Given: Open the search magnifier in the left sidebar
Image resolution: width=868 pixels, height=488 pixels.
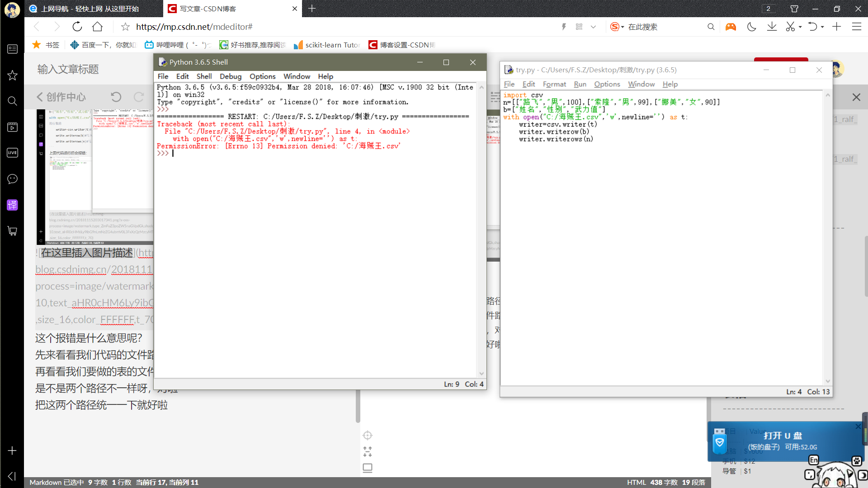Looking at the screenshot, I should point(12,101).
